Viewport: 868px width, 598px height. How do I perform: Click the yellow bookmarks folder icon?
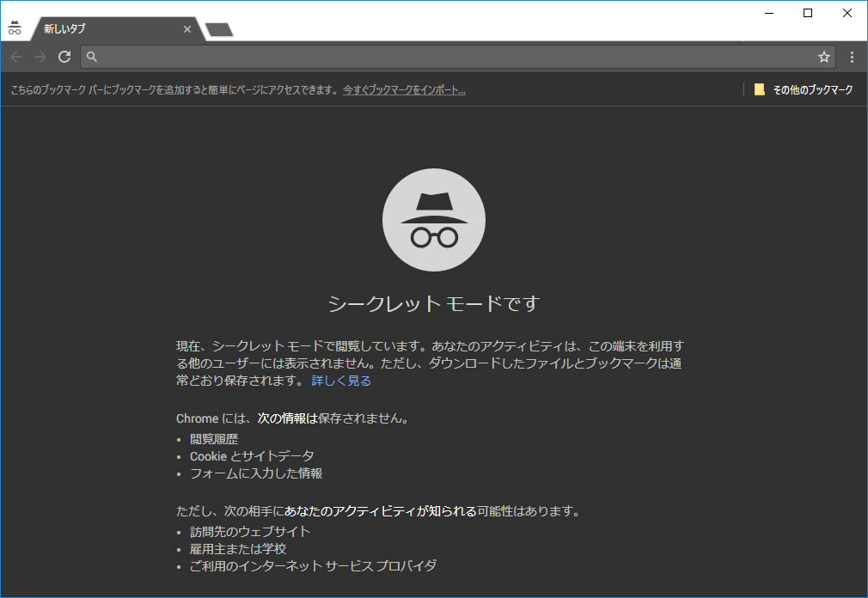(759, 89)
